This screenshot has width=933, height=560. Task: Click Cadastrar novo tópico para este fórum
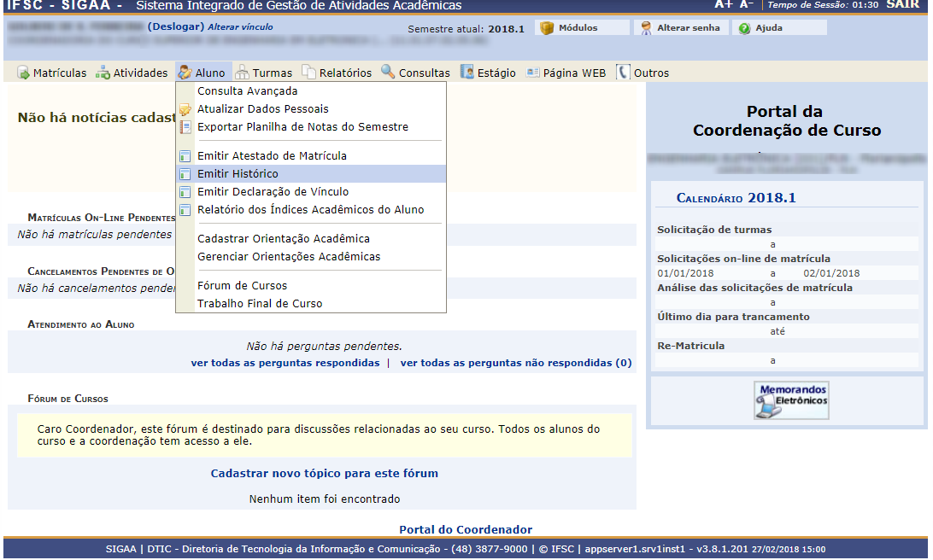[x=325, y=473]
